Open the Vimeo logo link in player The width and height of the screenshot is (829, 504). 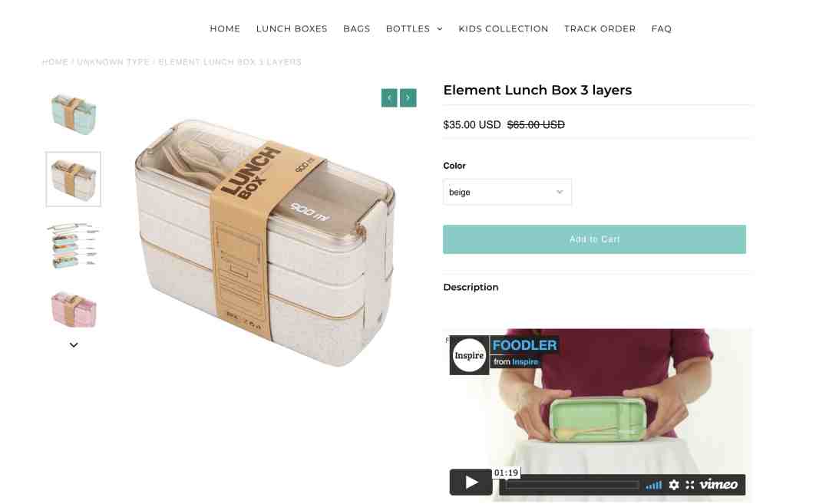pyautogui.click(x=718, y=485)
